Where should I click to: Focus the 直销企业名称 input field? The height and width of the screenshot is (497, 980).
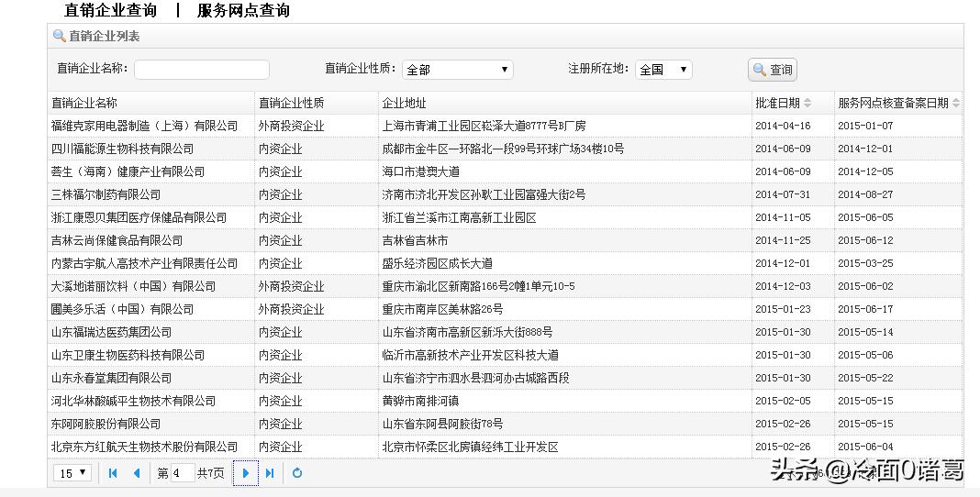(202, 70)
